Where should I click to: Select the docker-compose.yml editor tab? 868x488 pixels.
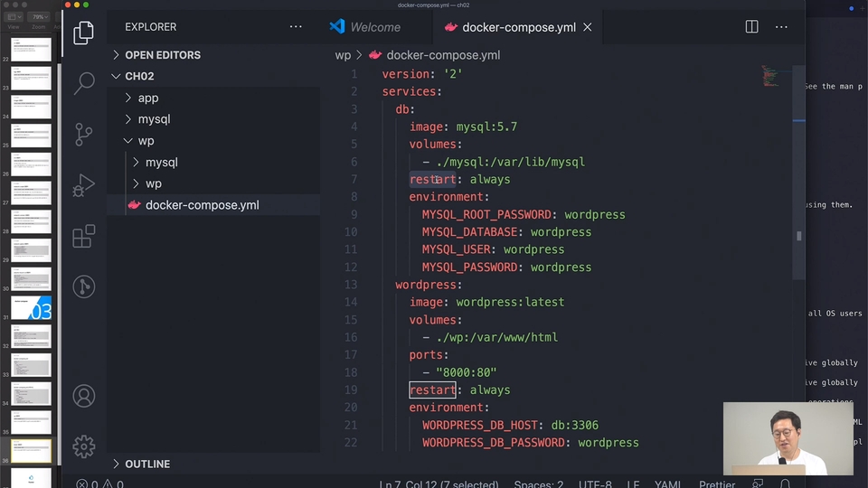click(518, 26)
